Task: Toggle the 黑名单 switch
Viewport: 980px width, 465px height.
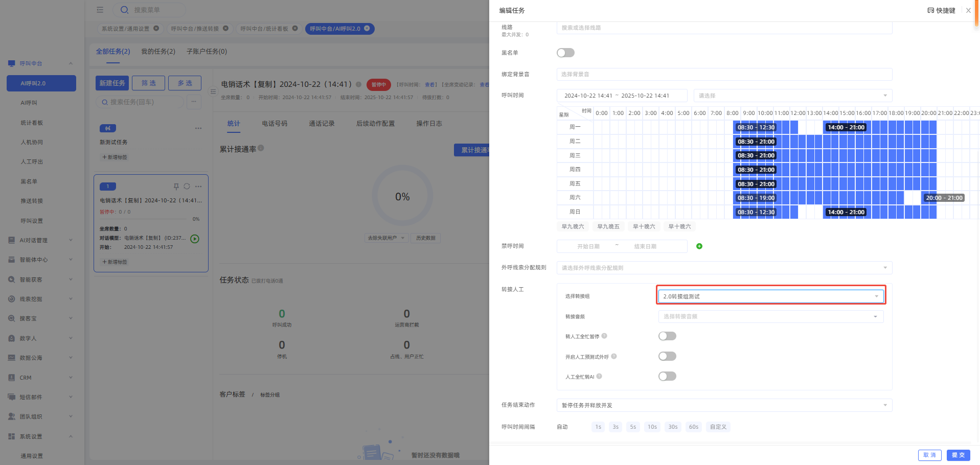Action: (565, 53)
